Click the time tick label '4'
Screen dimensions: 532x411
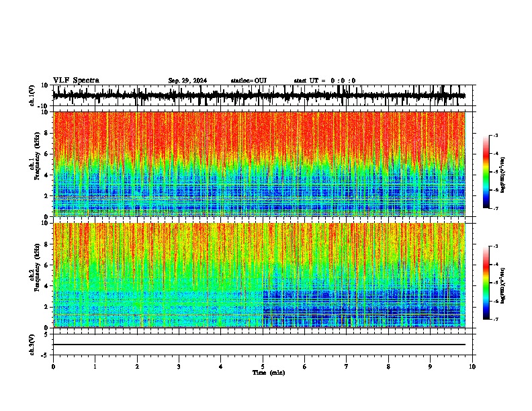(x=221, y=367)
